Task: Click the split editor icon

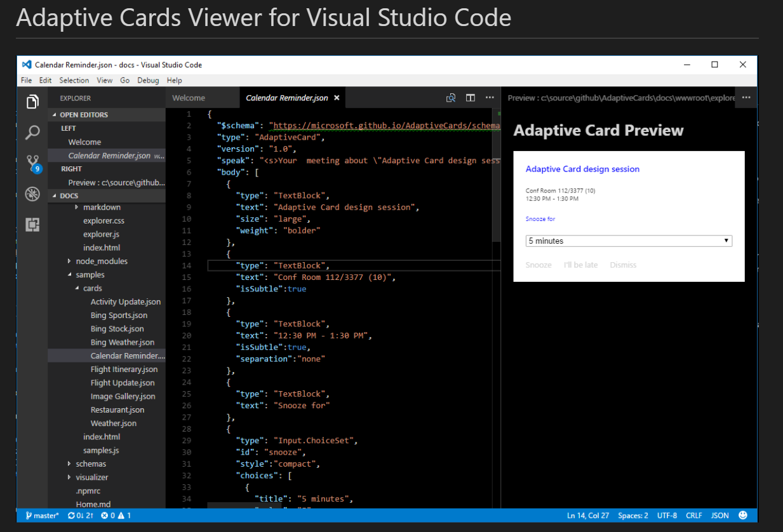Action: pos(471,98)
